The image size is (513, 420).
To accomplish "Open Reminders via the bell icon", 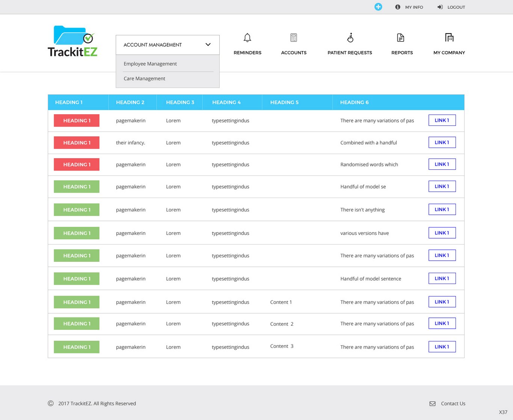I will (247, 38).
